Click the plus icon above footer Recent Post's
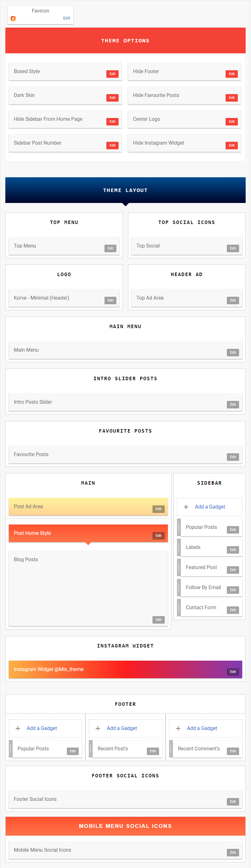Screen dimensions: 251x868 tap(98, 728)
